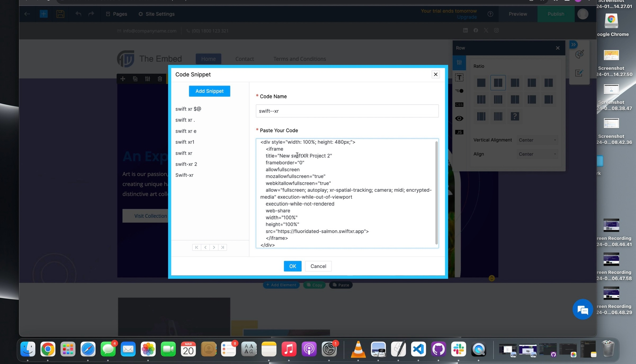Select the single column ratio option

pyautogui.click(x=481, y=82)
